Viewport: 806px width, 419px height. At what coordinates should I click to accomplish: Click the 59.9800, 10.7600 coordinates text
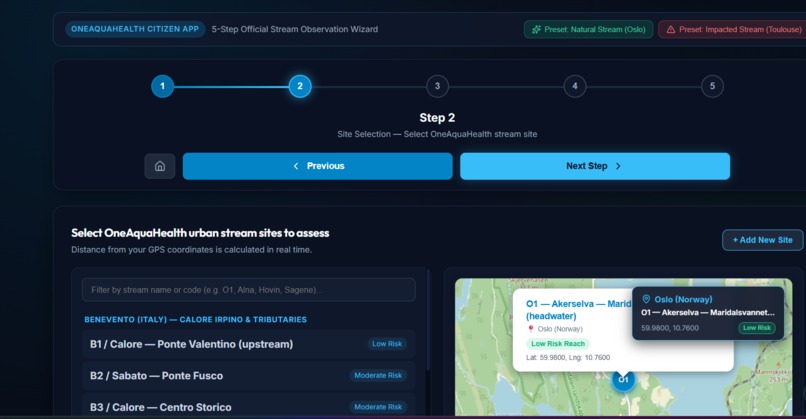point(669,328)
